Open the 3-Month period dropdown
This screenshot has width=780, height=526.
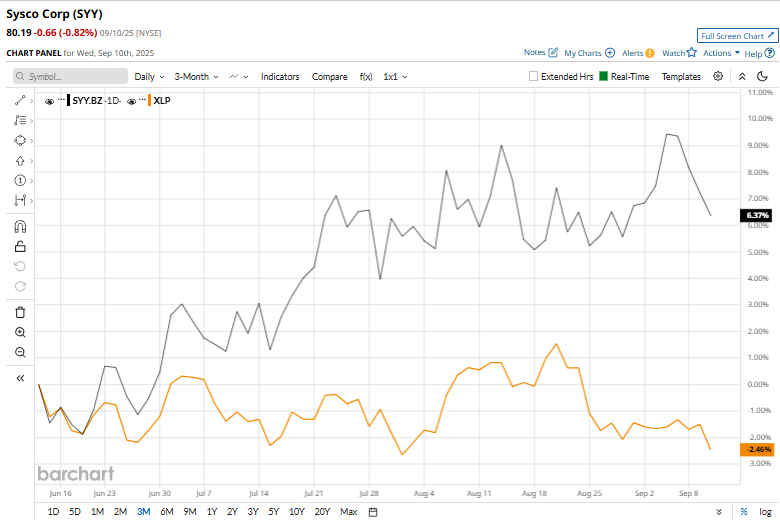[x=196, y=77]
